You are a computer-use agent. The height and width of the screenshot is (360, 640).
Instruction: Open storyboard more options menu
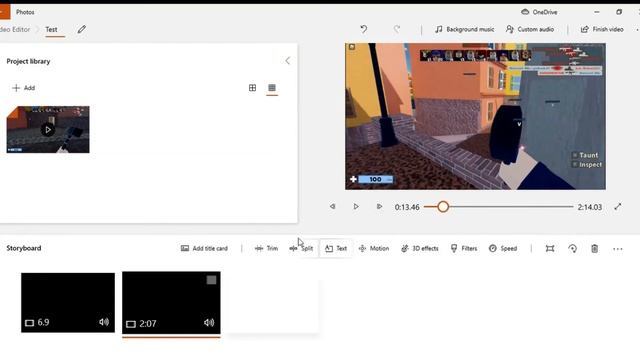[618, 249]
